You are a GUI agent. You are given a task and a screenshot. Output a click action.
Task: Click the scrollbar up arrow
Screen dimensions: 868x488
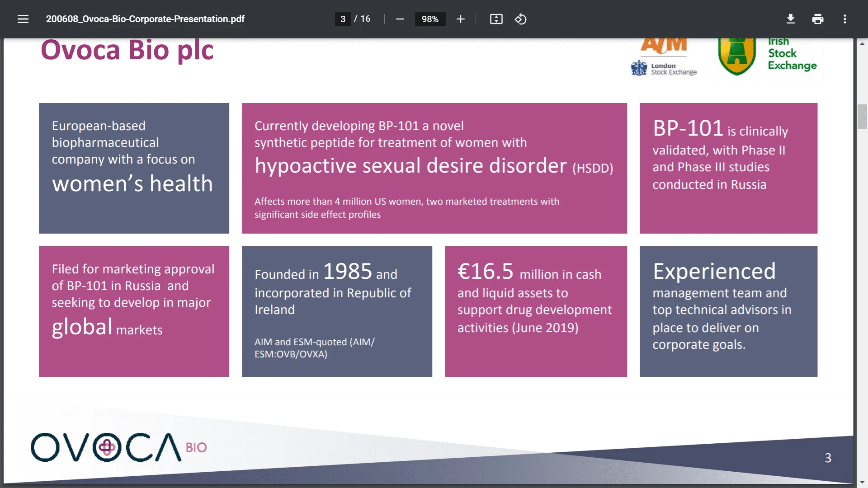coord(862,44)
